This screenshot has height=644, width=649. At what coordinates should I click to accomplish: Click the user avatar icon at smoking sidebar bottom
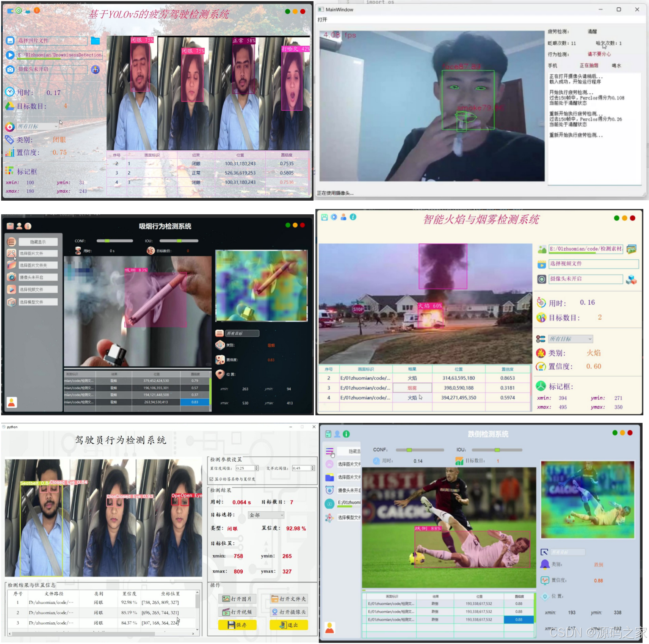12,402
